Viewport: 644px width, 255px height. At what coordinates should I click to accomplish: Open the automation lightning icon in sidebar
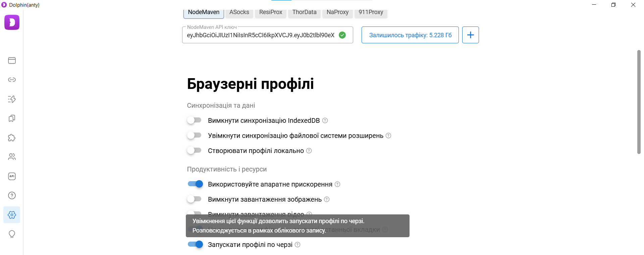point(12,99)
